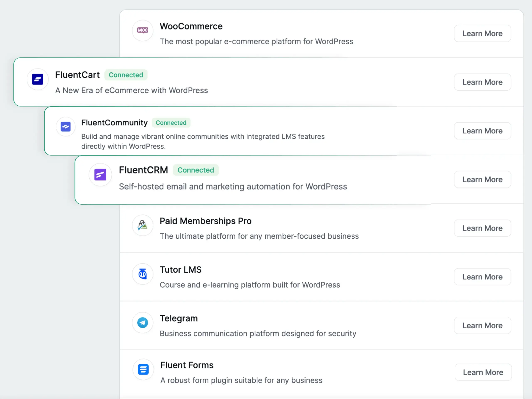Screen dimensions: 532x399
Task: Open Learn More for FluentCart
Action: pos(483,82)
